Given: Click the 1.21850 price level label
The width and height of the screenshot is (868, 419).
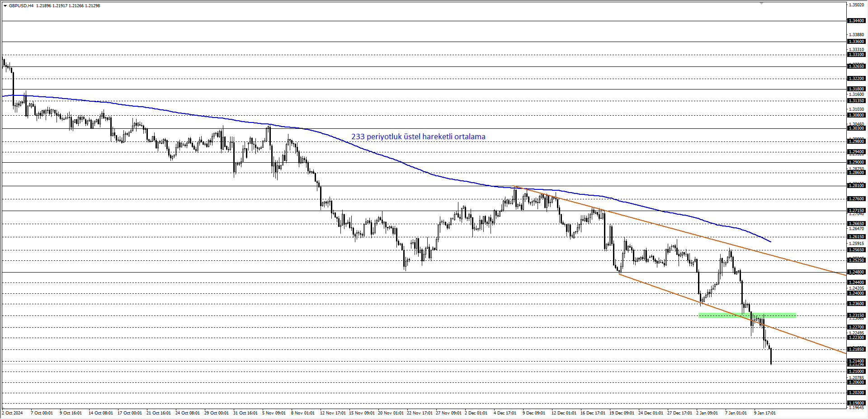Looking at the screenshot, I should pyautogui.click(x=856, y=349).
